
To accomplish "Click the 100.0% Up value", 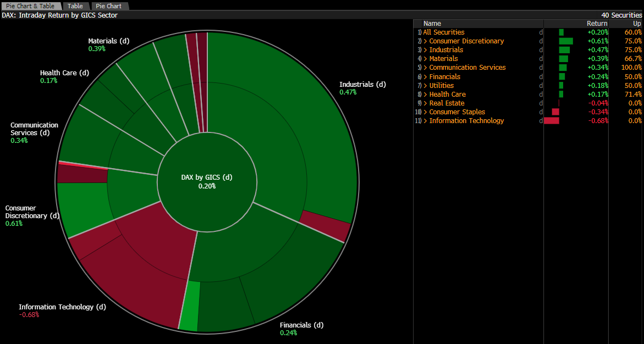I will click(631, 68).
